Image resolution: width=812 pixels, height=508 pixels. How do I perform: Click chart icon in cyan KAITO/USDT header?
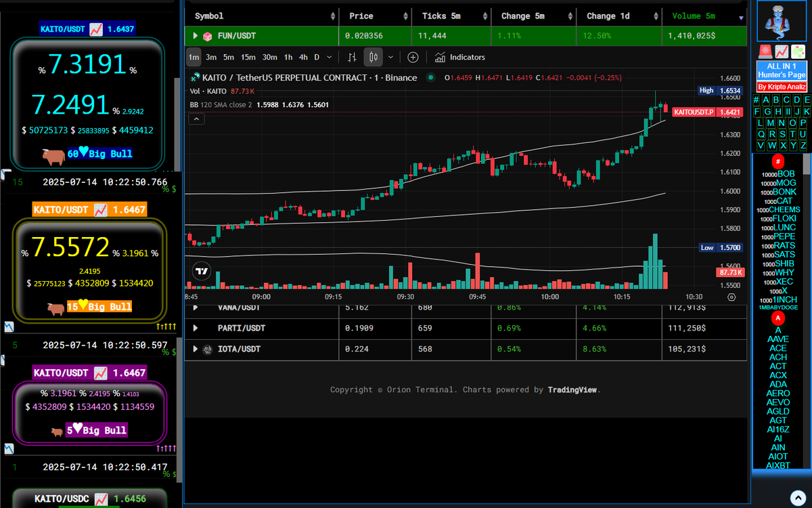pyautogui.click(x=96, y=29)
